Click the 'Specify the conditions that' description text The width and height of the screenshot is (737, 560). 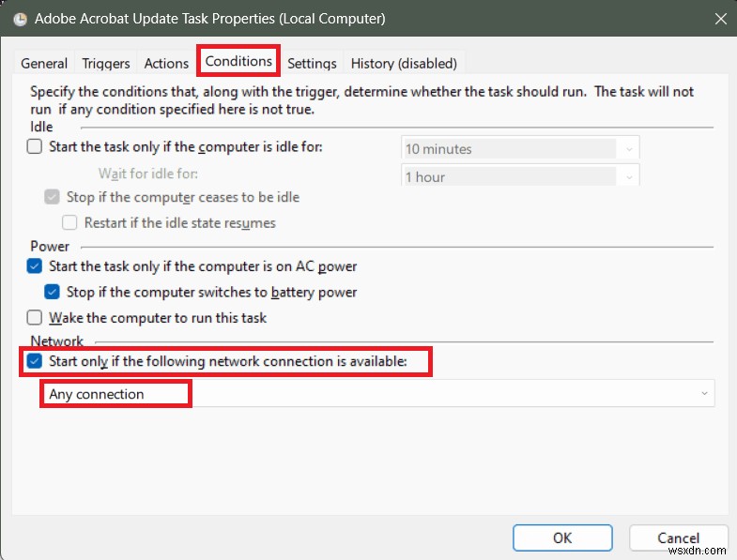click(x=361, y=100)
